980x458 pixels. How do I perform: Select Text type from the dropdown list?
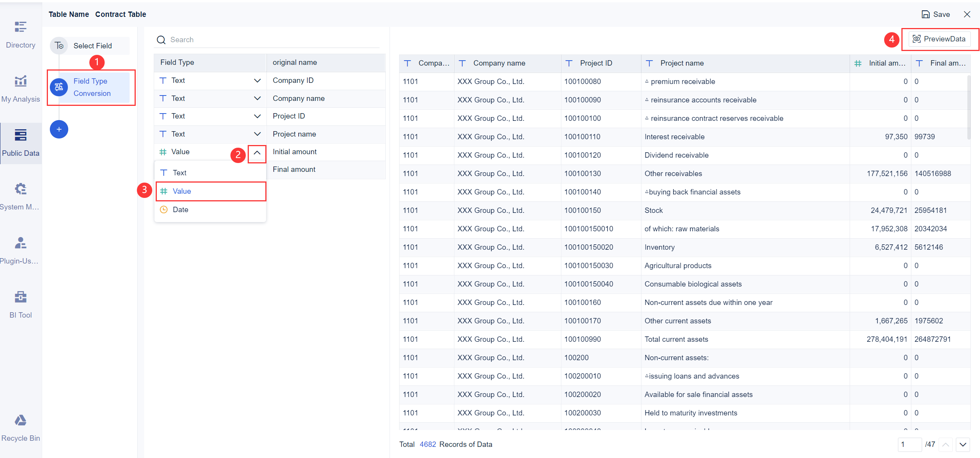click(x=179, y=172)
